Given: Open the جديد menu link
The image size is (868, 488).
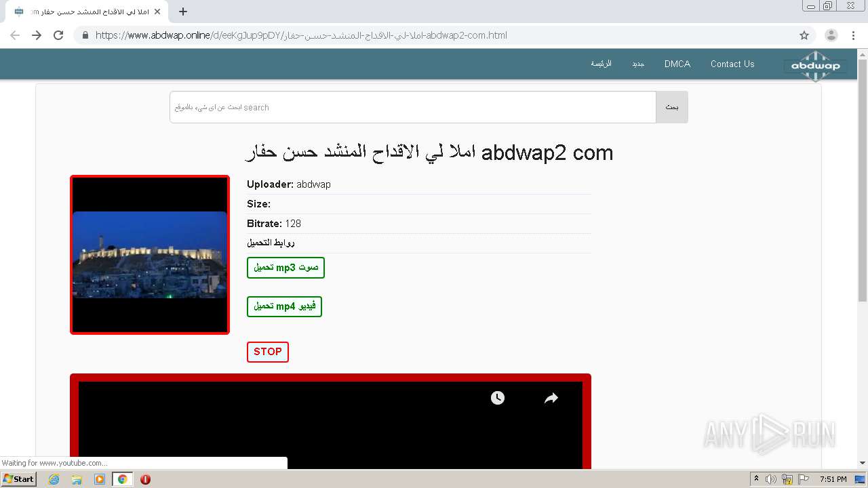Looking at the screenshot, I should 638,64.
